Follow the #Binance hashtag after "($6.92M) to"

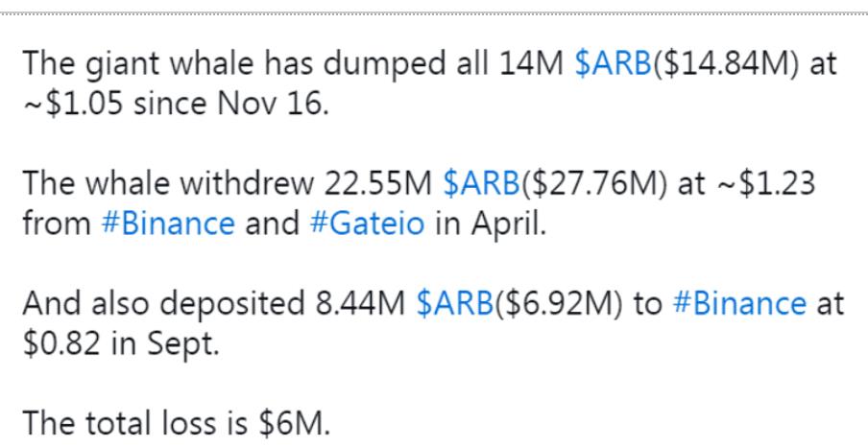(739, 303)
